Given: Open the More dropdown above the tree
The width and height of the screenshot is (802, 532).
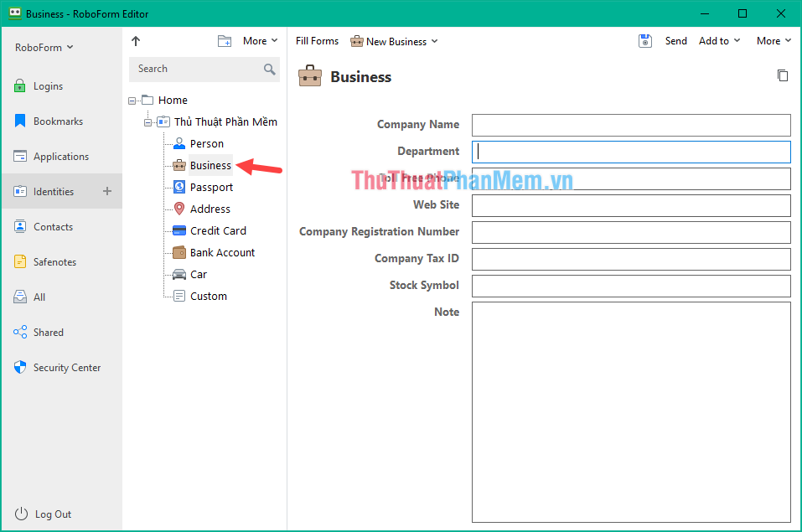Looking at the screenshot, I should pyautogui.click(x=259, y=39).
